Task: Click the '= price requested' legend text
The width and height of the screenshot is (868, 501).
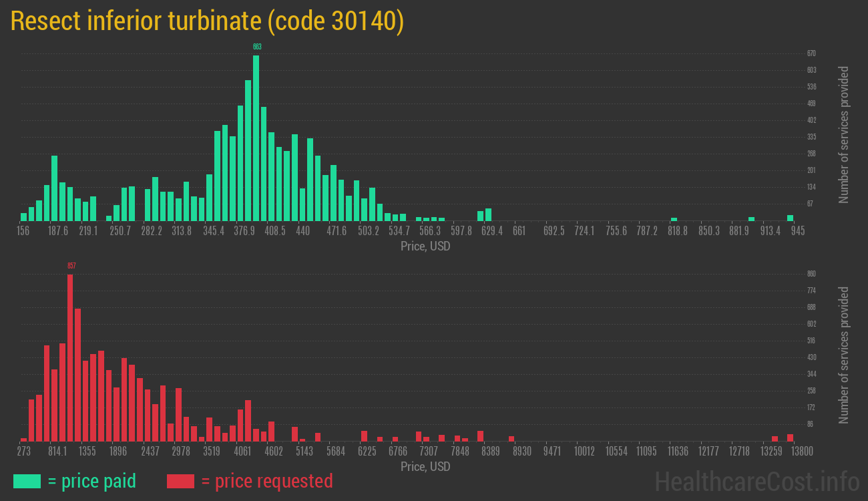Action: point(266,481)
